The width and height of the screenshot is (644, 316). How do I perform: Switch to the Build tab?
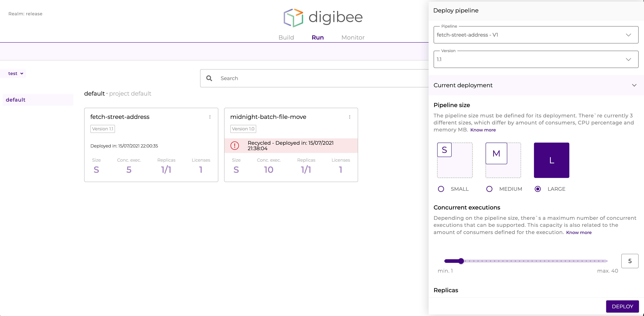pyautogui.click(x=286, y=37)
